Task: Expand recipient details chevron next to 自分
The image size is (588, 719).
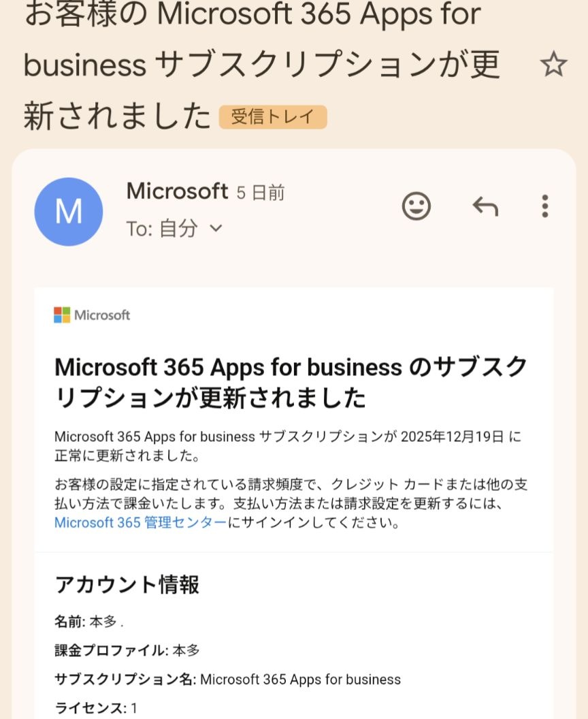Action: click(216, 229)
